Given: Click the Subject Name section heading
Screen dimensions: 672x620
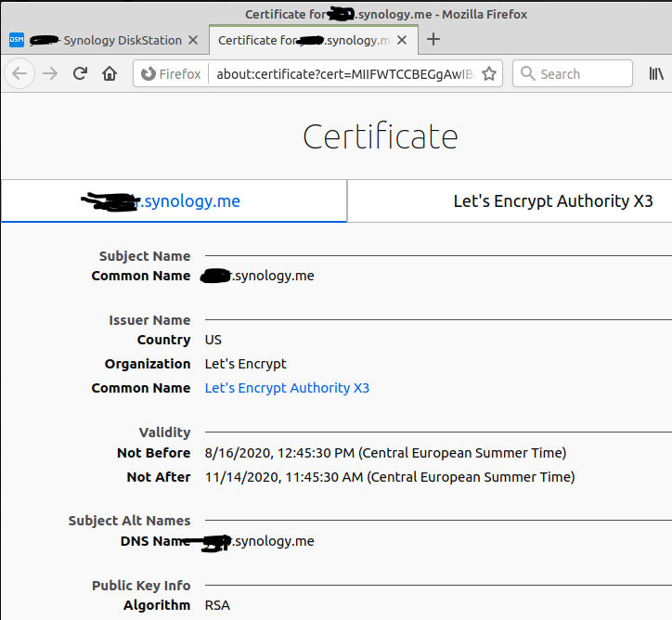Looking at the screenshot, I should click(145, 256).
